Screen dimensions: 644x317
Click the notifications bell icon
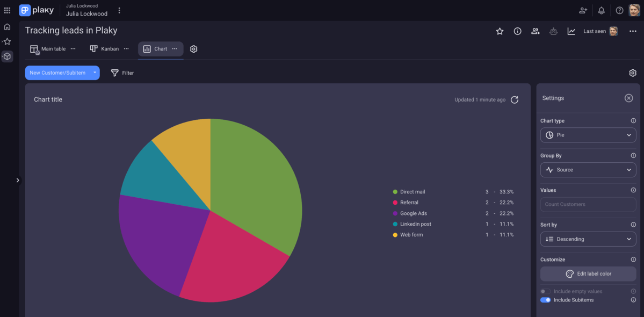pyautogui.click(x=601, y=10)
